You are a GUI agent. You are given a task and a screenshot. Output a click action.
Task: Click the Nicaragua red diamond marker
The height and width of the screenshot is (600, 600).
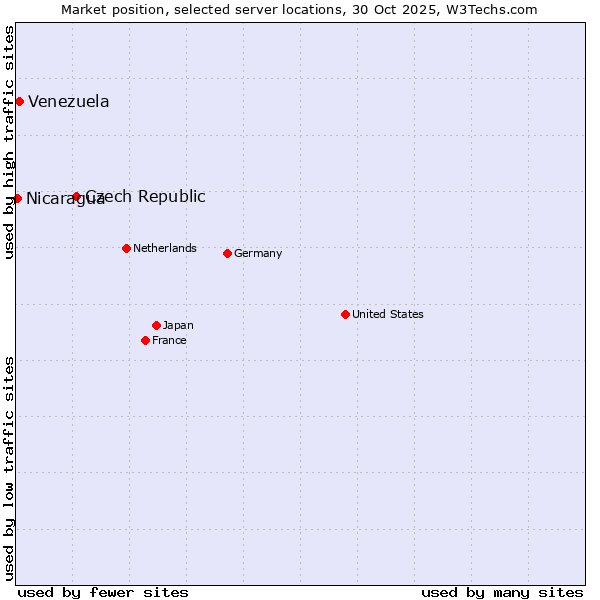pos(17,198)
